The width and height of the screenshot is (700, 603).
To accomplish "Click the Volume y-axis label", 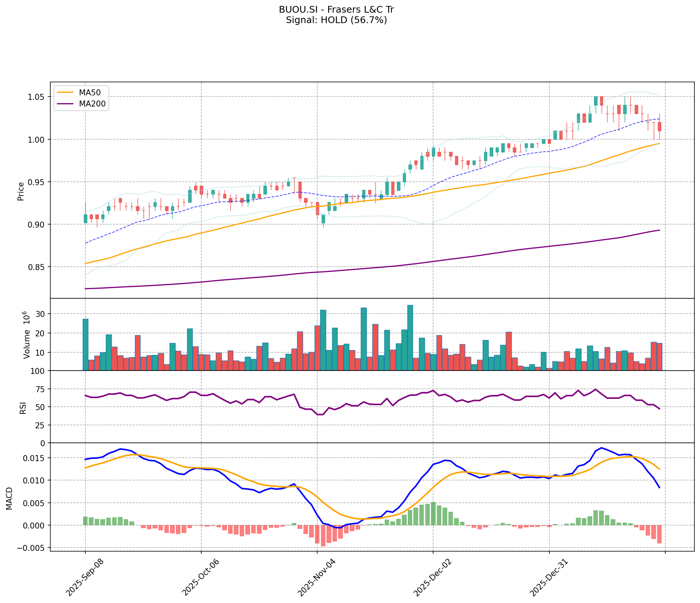I will [x=26, y=334].
